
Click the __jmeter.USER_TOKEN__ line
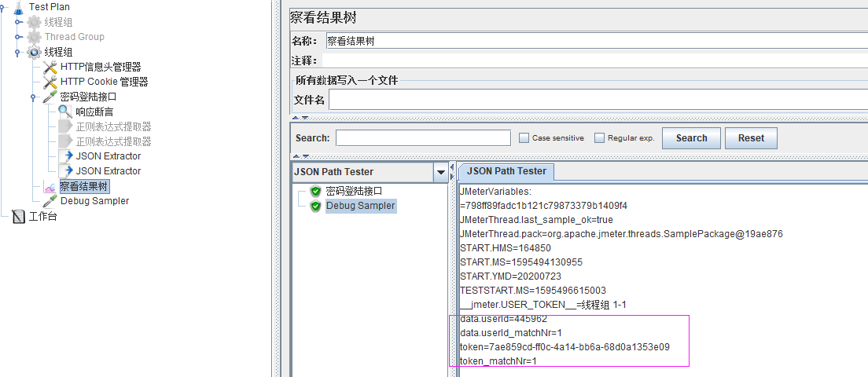pos(542,305)
